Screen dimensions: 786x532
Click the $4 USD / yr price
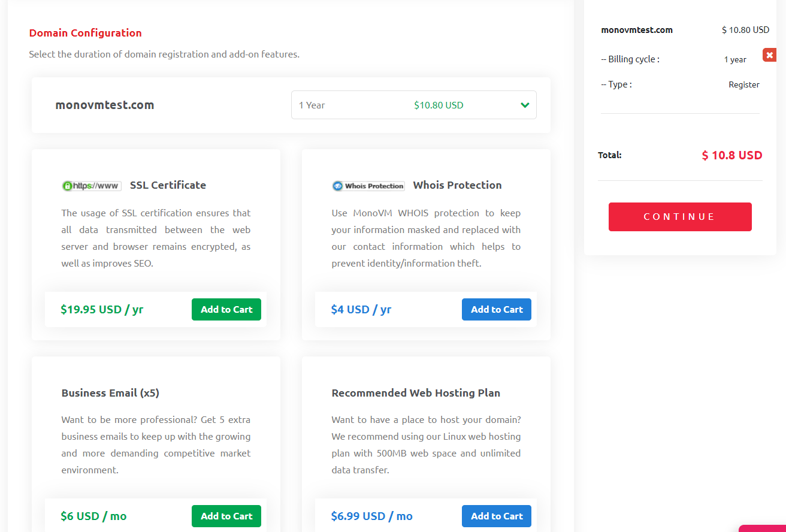click(361, 309)
